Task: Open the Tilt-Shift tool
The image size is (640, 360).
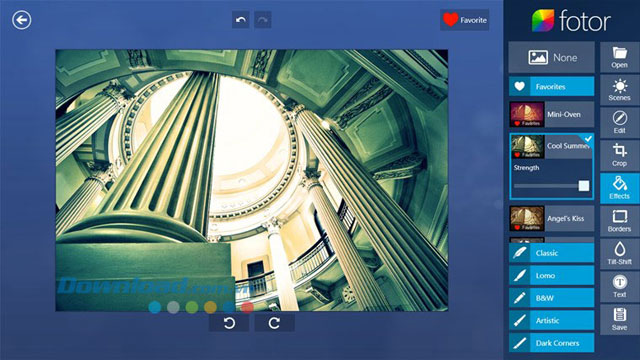Action: 620,253
